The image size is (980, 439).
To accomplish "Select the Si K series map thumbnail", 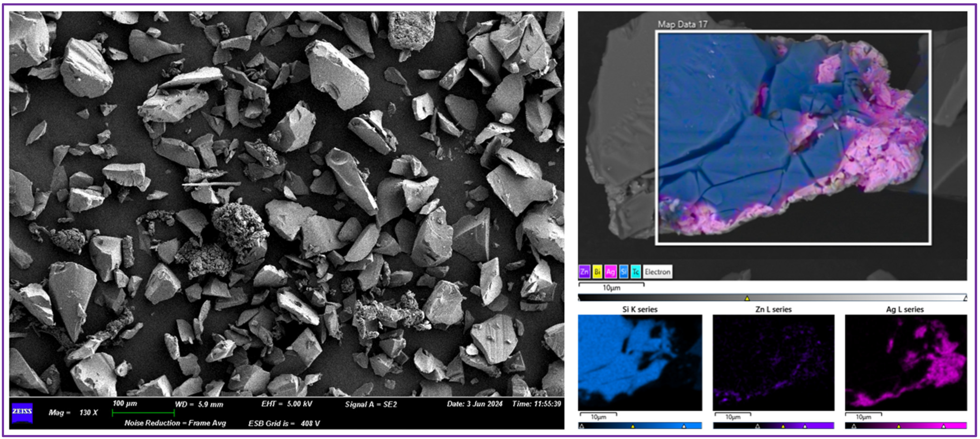I will (640, 362).
